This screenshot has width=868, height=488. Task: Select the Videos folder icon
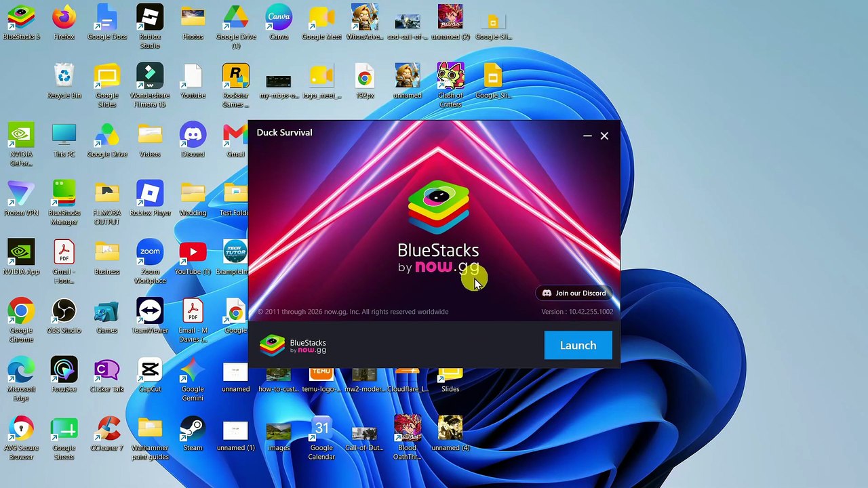click(150, 140)
